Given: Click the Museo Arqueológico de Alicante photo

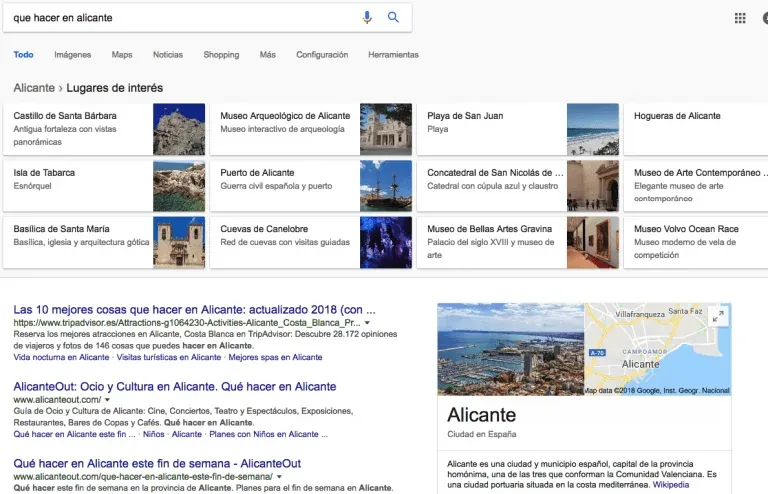Looking at the screenshot, I should 386,129.
